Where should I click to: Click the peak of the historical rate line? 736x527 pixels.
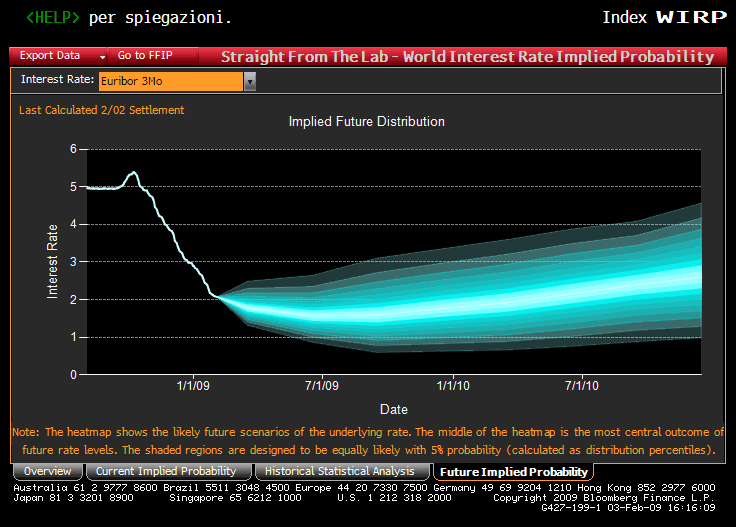(x=134, y=172)
